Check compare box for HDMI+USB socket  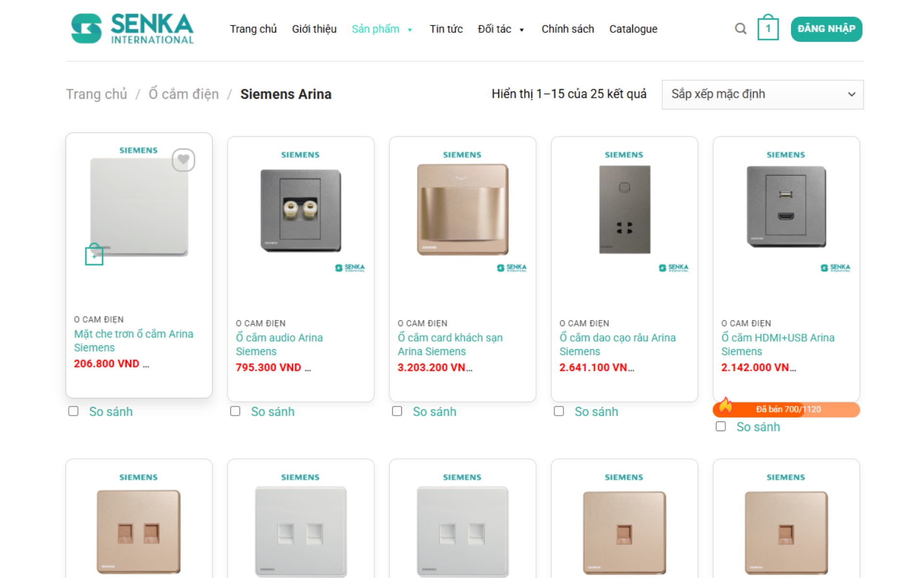pyautogui.click(x=720, y=426)
